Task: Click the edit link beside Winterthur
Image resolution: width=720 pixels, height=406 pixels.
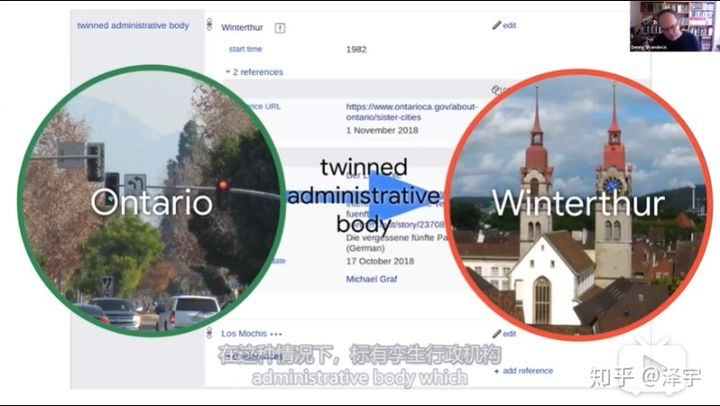Action: point(509,25)
